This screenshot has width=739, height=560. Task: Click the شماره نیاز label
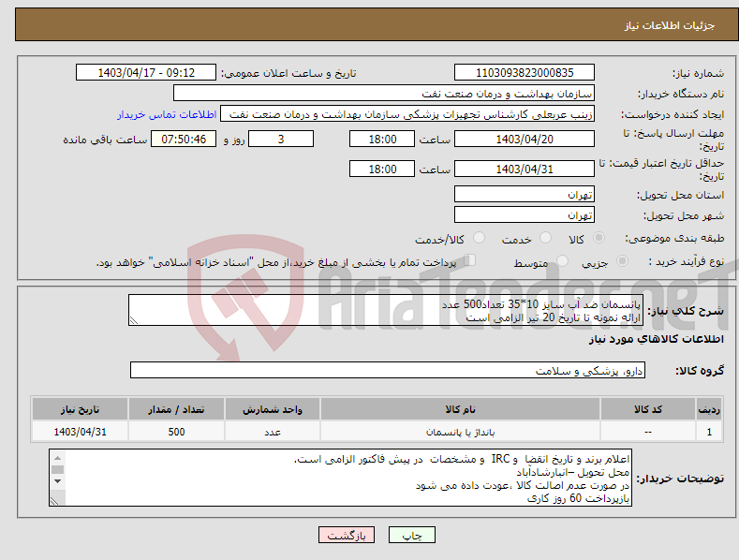click(698, 74)
